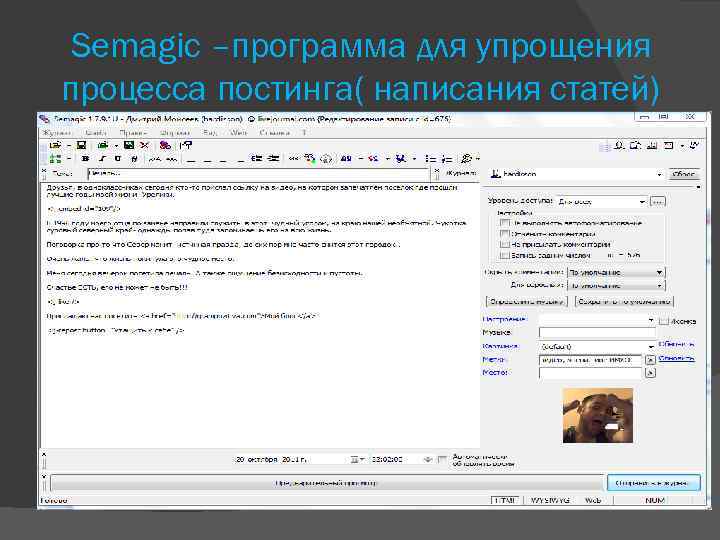Screen dimensions: 720x540
Task: Open the Web menu
Action: [x=238, y=133]
